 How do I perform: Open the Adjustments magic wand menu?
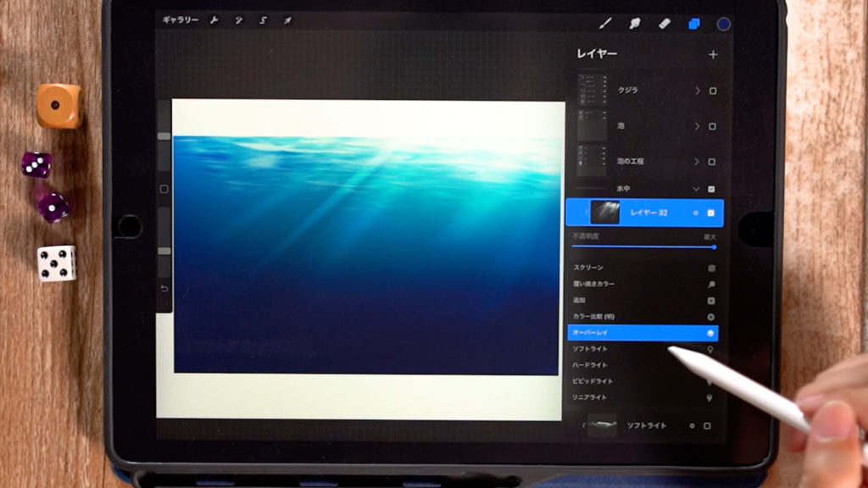coord(238,20)
